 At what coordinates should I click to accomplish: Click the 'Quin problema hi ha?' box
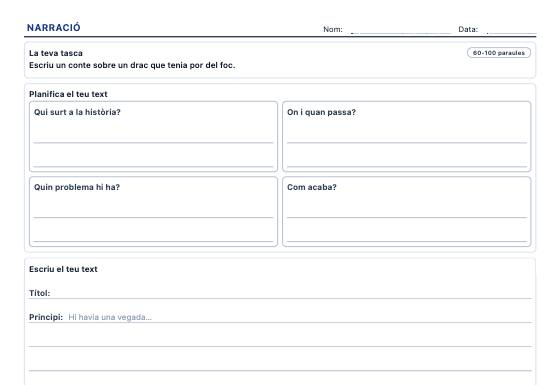153,211
